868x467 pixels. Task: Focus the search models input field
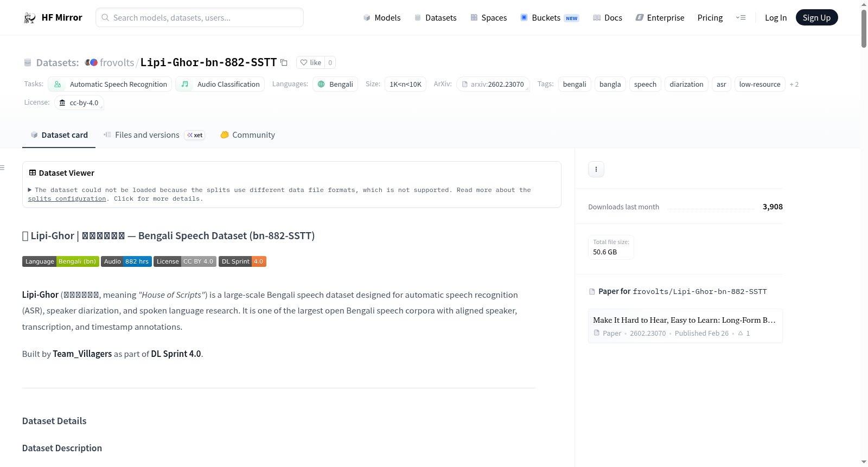(200, 17)
